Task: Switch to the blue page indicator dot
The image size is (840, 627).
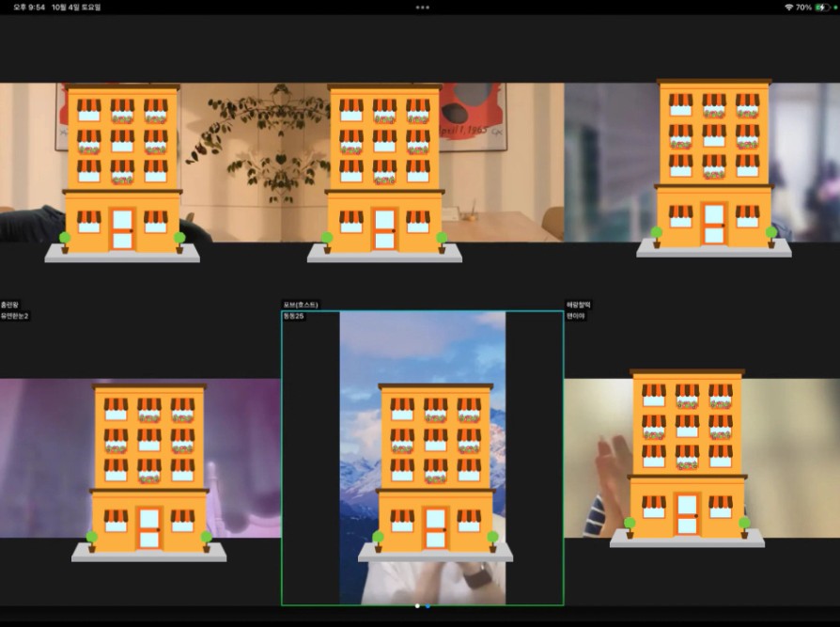Action: [428, 605]
